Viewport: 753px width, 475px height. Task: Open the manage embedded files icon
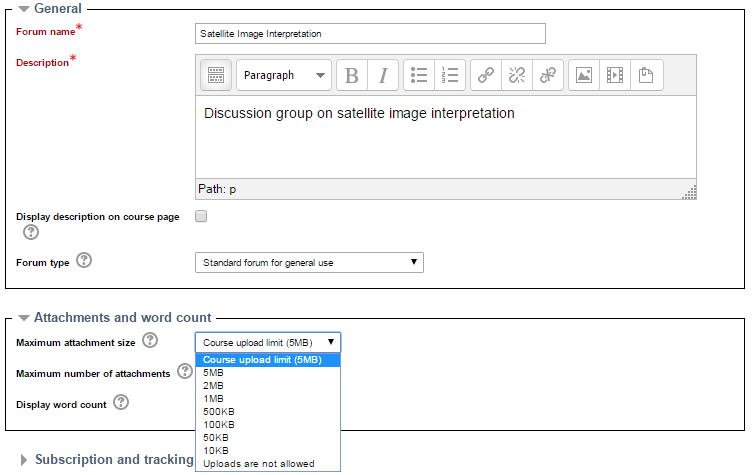coord(646,75)
